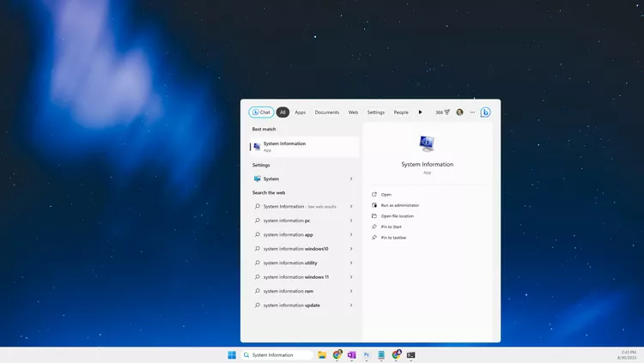Switch to the Settings filter tab

point(376,112)
